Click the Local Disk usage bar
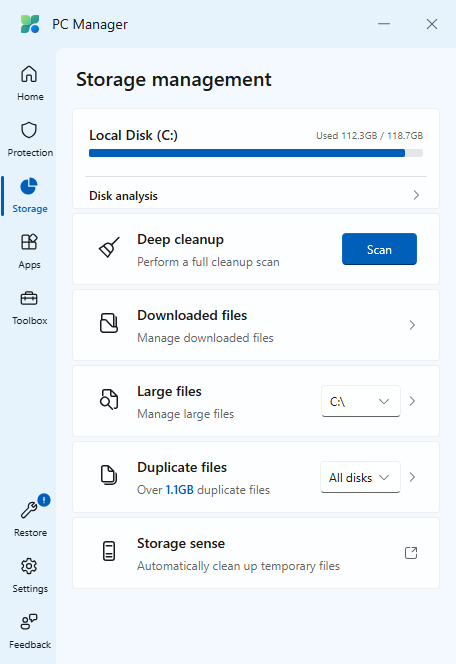 [x=256, y=153]
